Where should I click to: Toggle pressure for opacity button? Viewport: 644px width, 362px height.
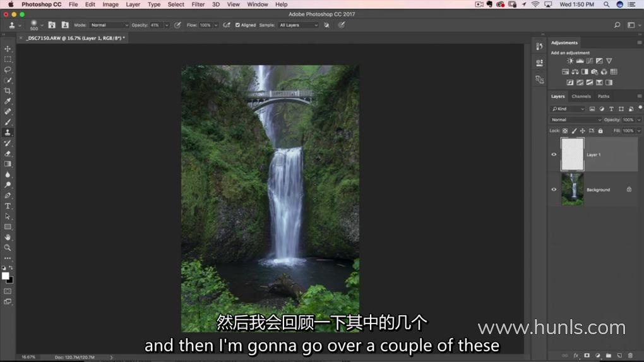[x=177, y=25]
